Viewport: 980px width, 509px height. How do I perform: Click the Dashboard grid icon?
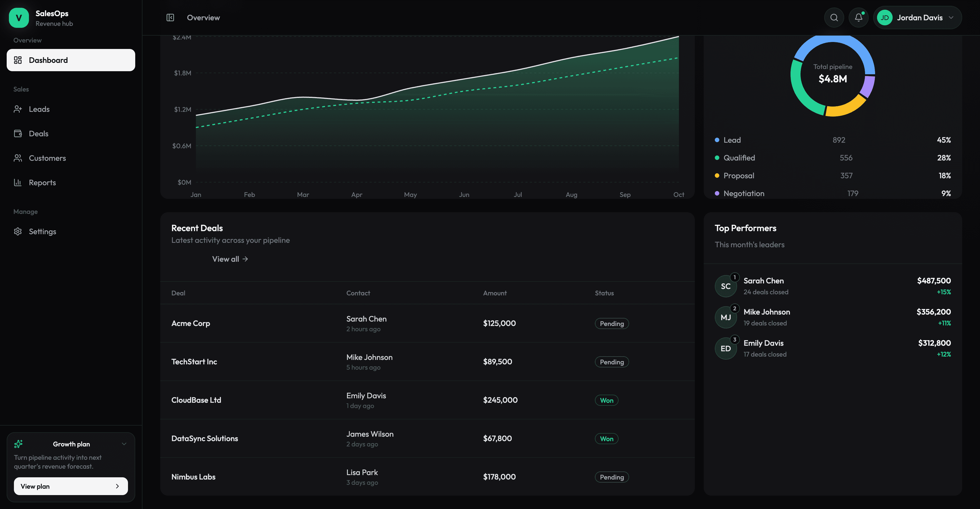[18, 60]
